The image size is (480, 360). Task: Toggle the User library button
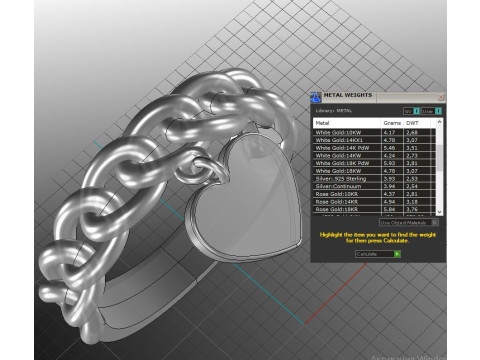(431, 111)
